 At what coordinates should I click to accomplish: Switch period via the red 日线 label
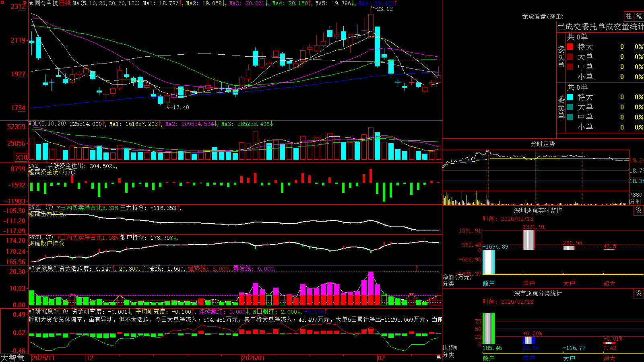pos(65,3)
